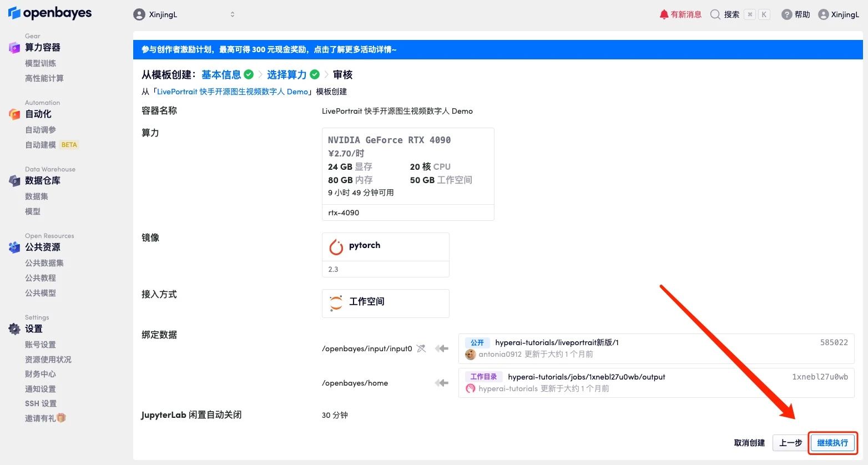Open 自动调参 in sidebar
Image resolution: width=868 pixels, height=465 pixels.
click(41, 130)
